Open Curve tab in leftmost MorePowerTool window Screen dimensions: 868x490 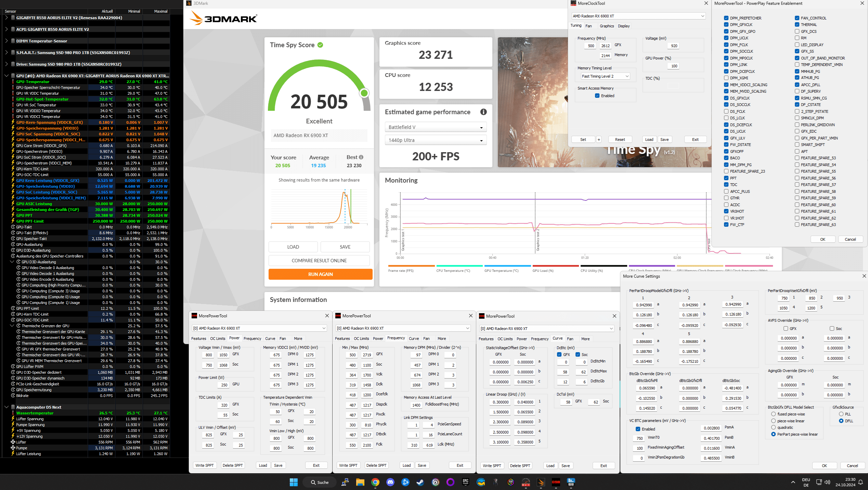[x=270, y=339]
